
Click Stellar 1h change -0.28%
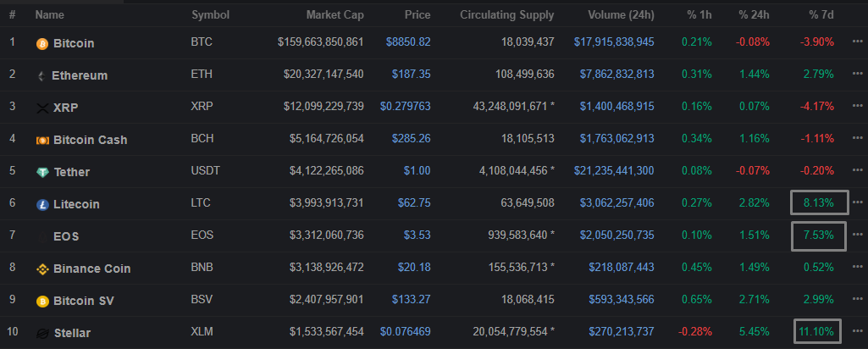click(695, 331)
